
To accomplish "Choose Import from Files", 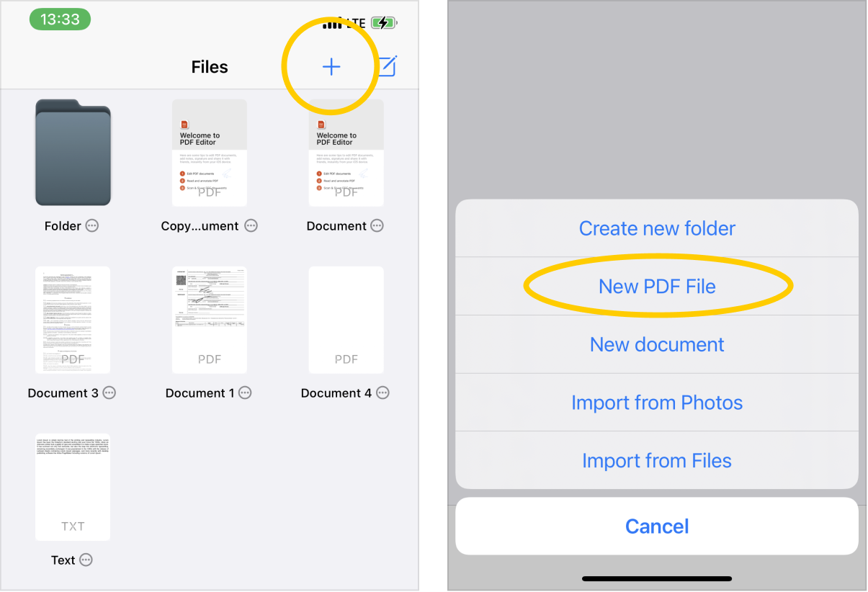I will coord(657,461).
